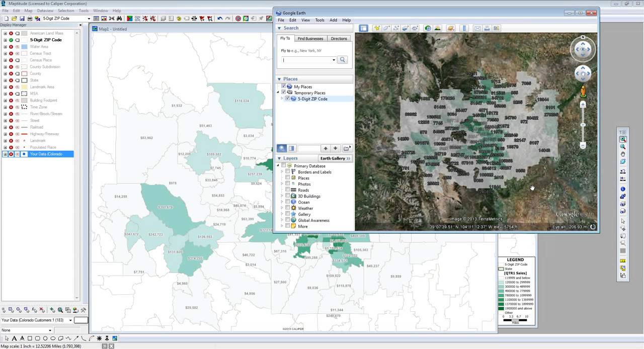Open the 5-Digit ZIP Code layer dropdown

tap(89, 19)
